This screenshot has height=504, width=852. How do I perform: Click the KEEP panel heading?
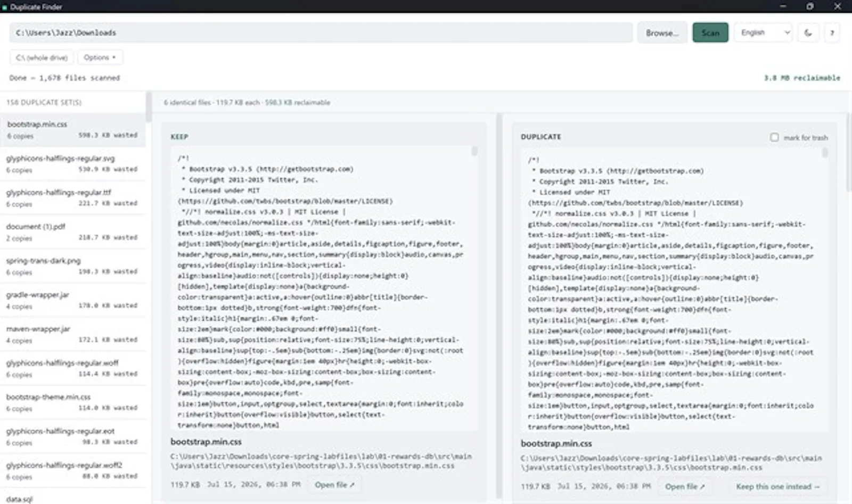coord(179,137)
